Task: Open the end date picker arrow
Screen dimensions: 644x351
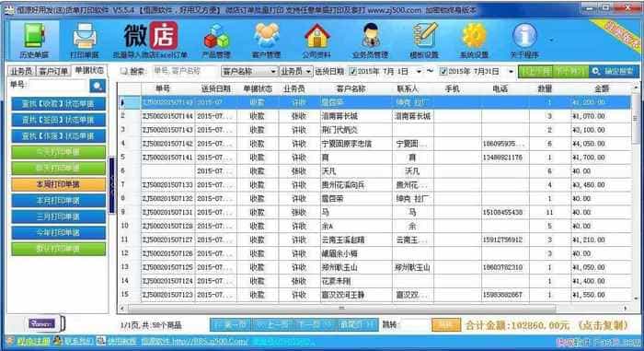Action: (511, 72)
